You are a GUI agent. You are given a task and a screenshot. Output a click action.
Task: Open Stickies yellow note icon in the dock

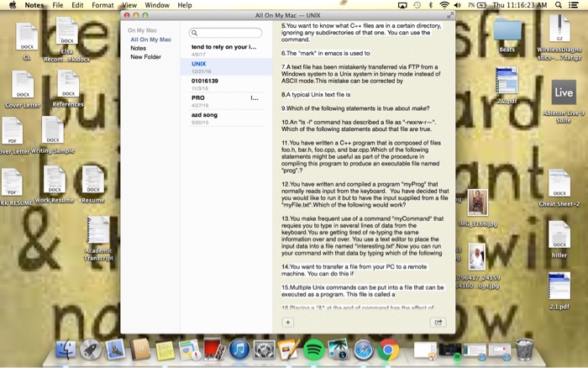(x=165, y=350)
